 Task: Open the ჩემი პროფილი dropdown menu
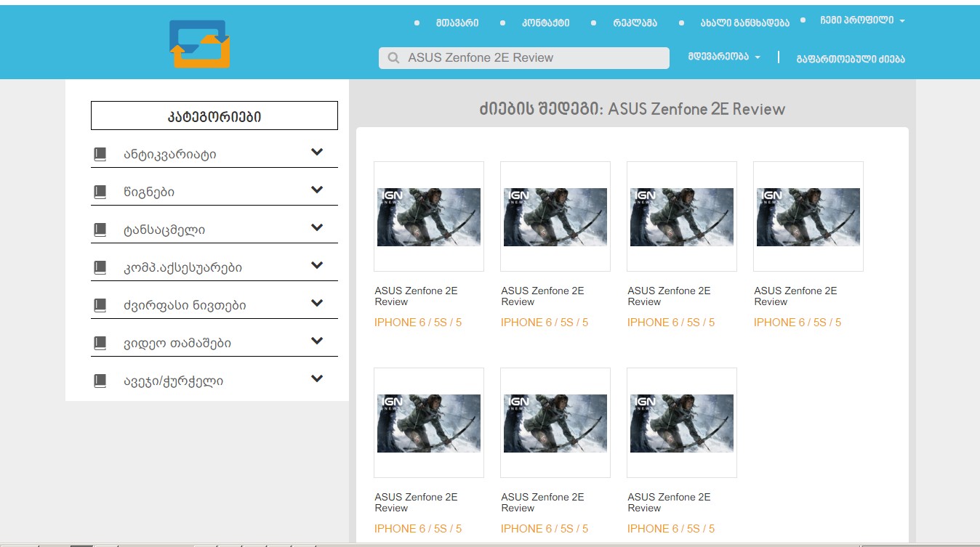click(x=862, y=20)
